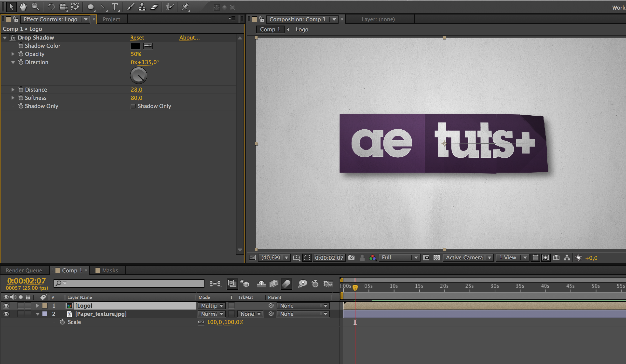Select the Type tool
Image resolution: width=626 pixels, height=364 pixels.
(115, 7)
